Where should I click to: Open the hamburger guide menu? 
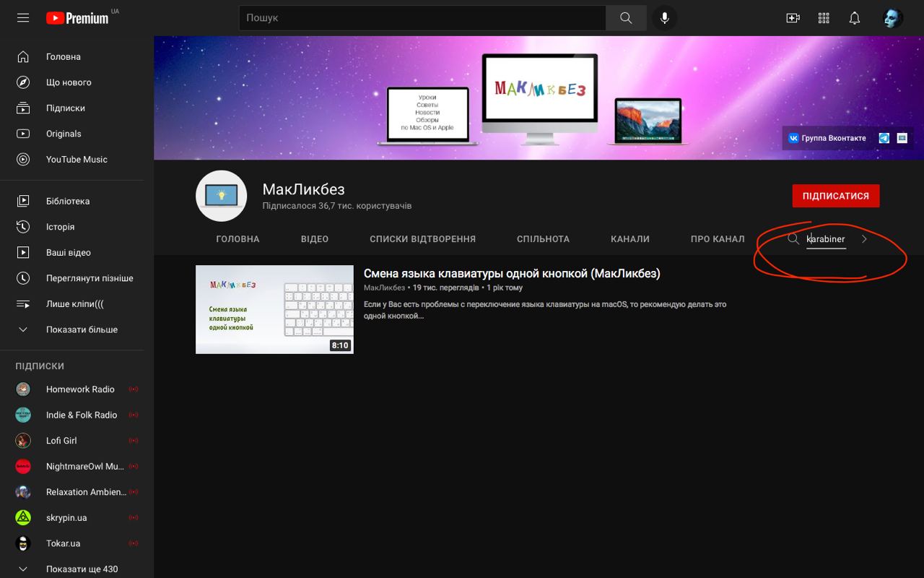coord(23,18)
